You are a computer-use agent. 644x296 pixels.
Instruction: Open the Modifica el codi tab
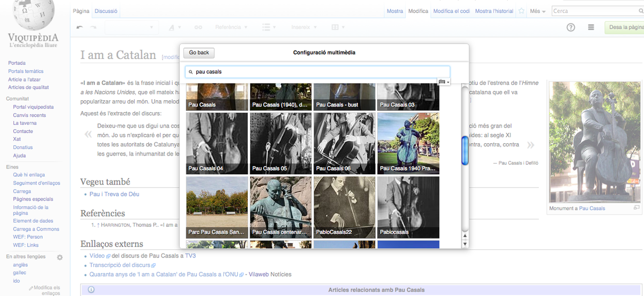coord(451,11)
